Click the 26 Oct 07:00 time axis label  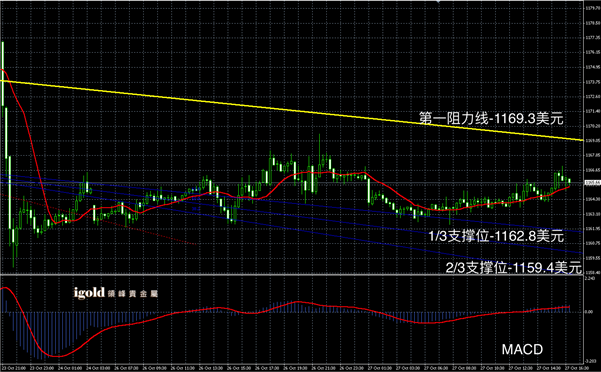pos(126,368)
